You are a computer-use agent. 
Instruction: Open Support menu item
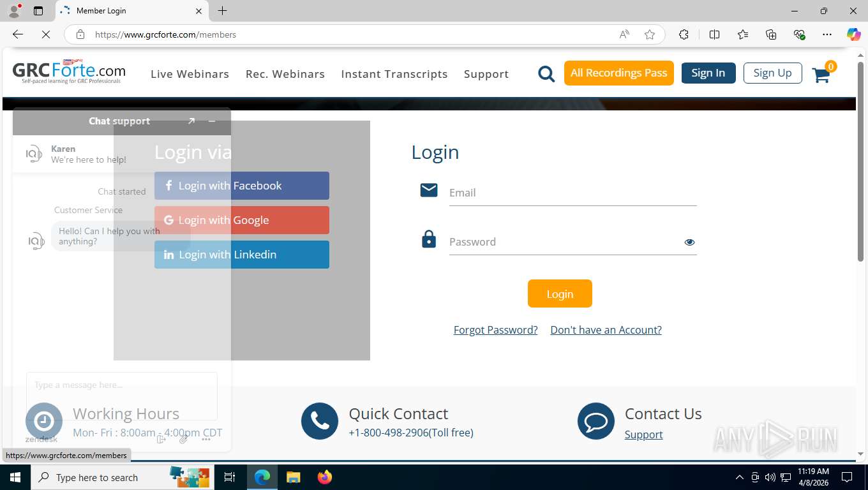486,74
